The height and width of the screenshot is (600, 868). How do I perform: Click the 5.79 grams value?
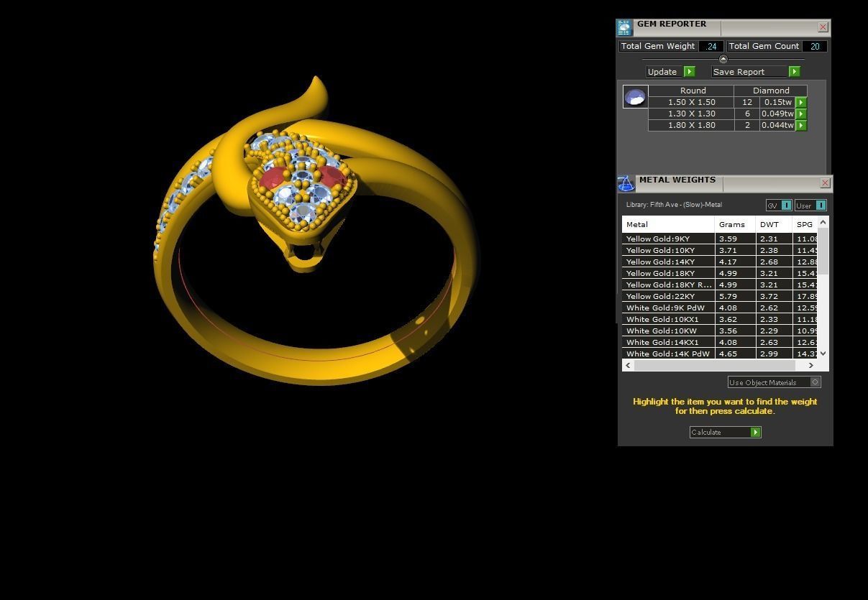pyautogui.click(x=727, y=296)
